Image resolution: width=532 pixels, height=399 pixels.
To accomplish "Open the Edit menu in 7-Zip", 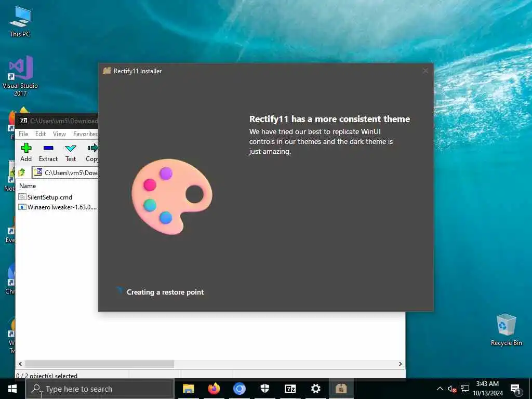I will point(41,134).
